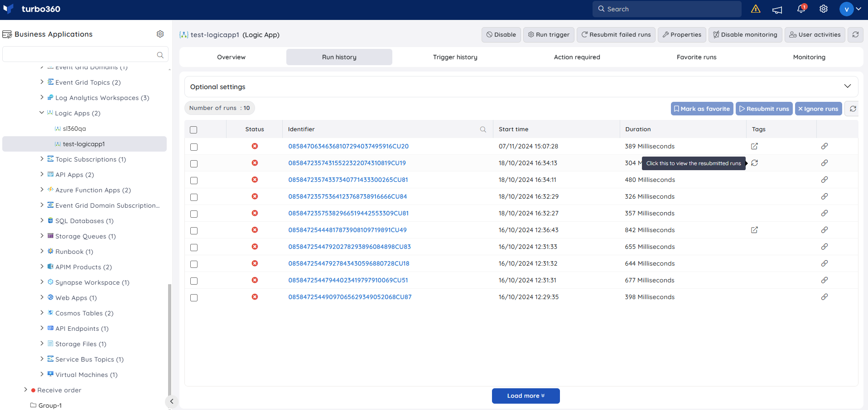Collapse the Logic Apps tree node
Viewport: 868px width, 410px height.
(x=42, y=113)
